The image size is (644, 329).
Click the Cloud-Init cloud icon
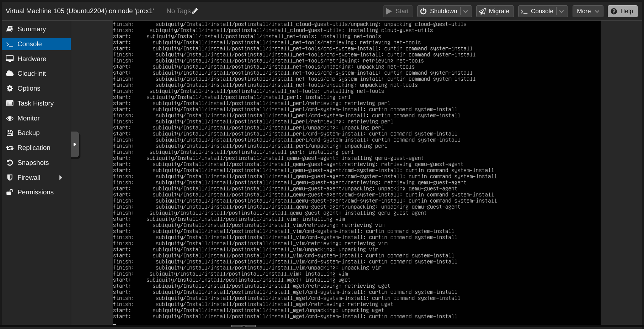10,74
